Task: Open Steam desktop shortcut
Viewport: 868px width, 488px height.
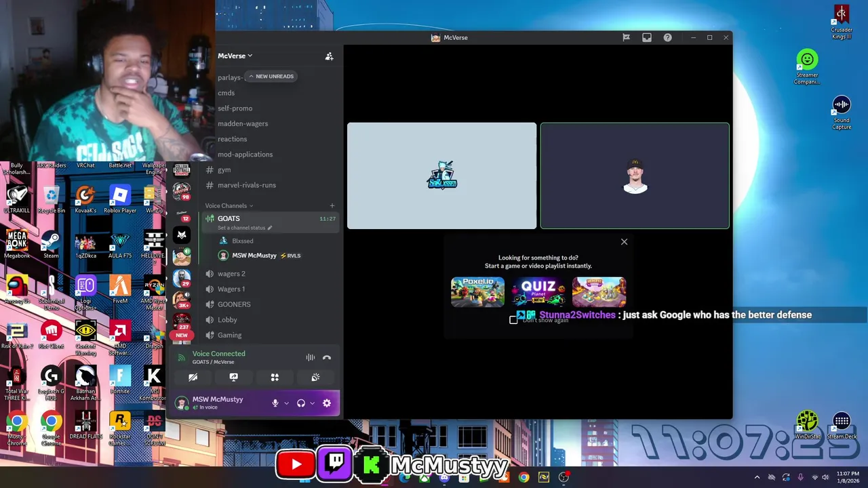Action: [x=51, y=244]
